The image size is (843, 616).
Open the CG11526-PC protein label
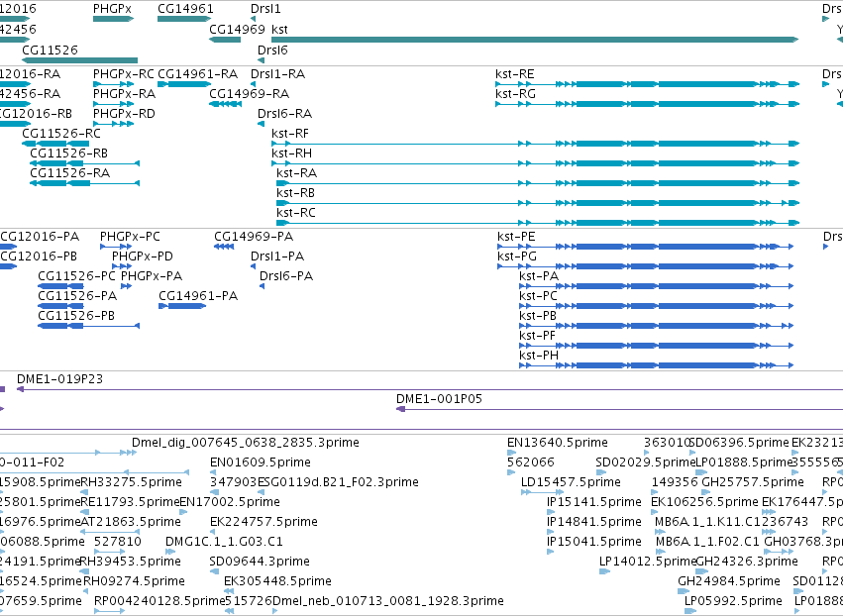pos(77,276)
